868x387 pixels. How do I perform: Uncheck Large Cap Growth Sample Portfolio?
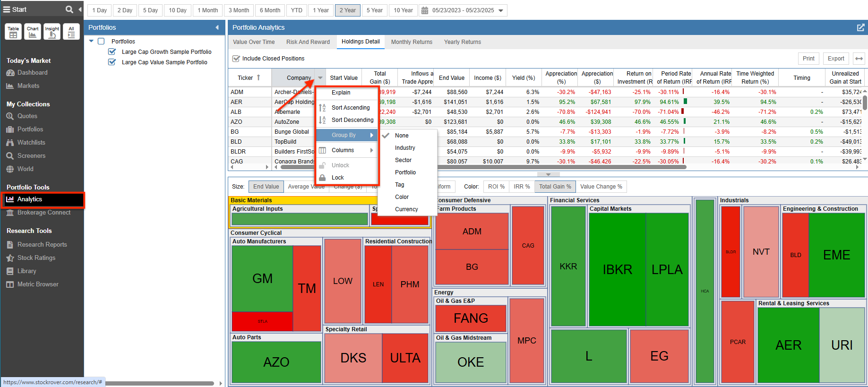(x=112, y=52)
